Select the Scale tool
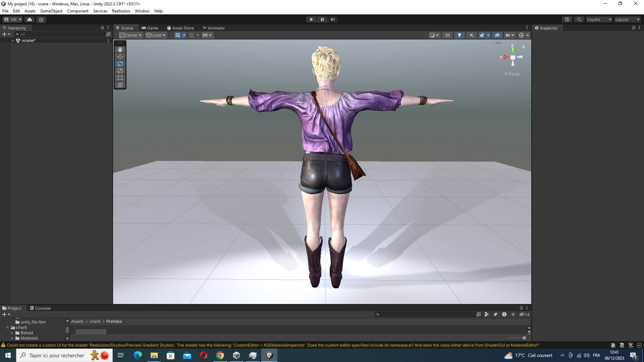Screen dimensions: 644x362 coord(120,71)
